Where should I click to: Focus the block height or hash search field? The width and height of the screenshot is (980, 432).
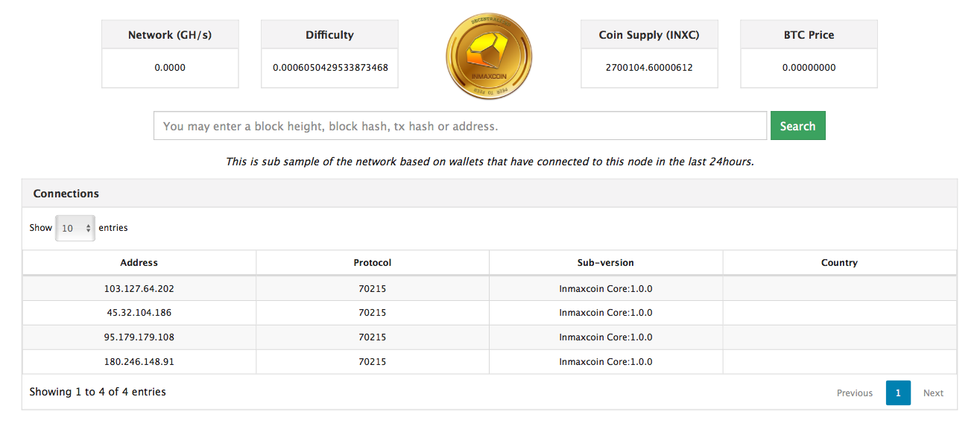pos(460,126)
